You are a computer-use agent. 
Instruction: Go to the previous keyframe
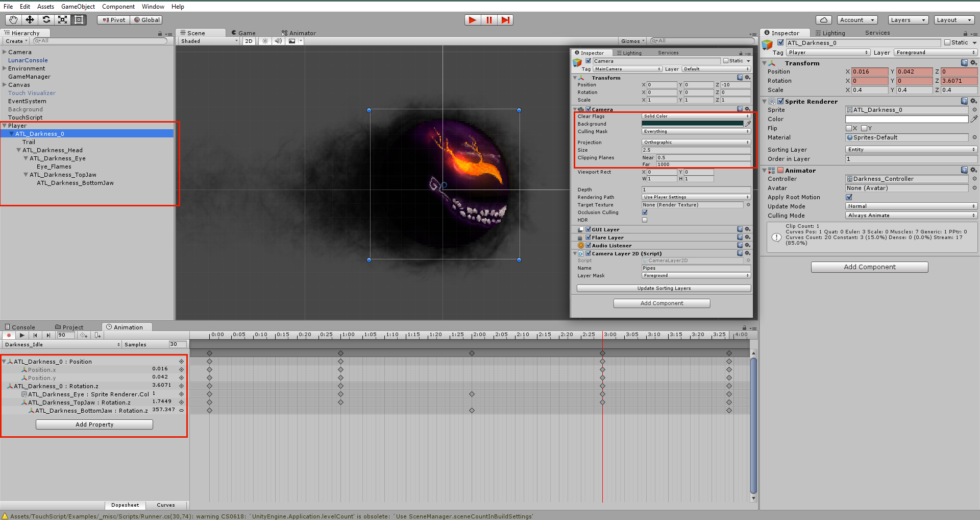tap(35, 336)
